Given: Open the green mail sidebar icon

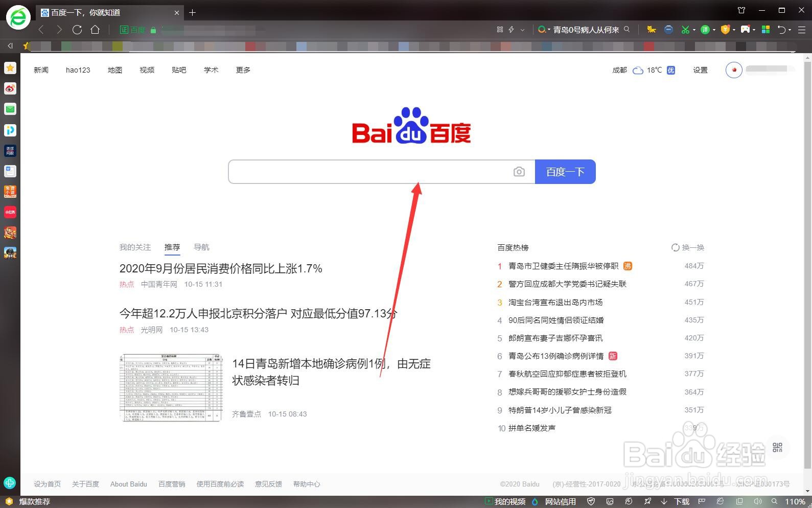Looking at the screenshot, I should click(10, 109).
